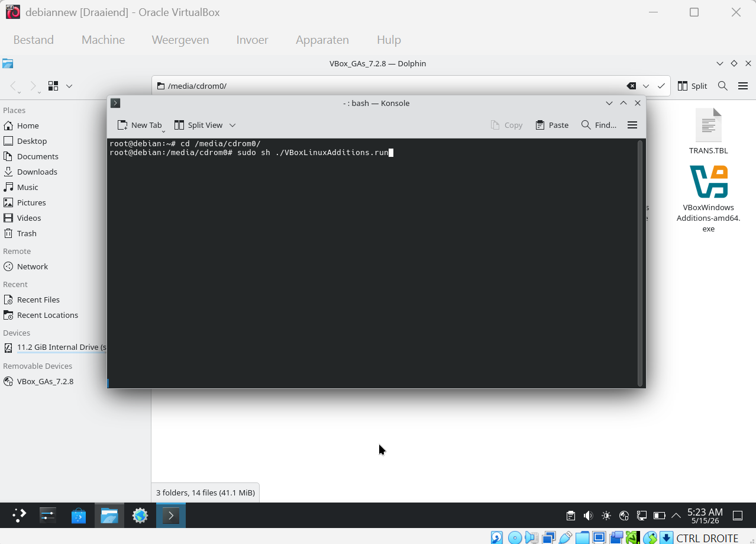
Task: Click the status text '3 folders, 14 files (41.1 MiB)'
Action: tap(205, 493)
